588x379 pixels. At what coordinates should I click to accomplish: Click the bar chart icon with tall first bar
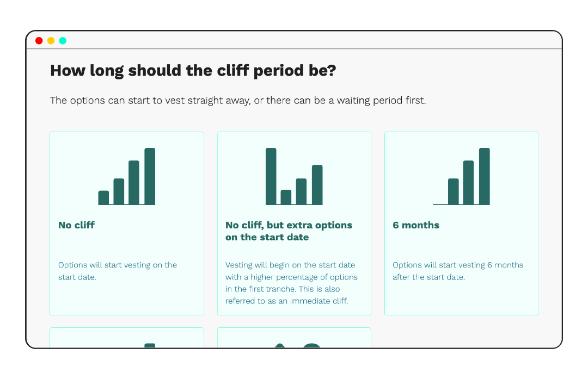point(294,176)
